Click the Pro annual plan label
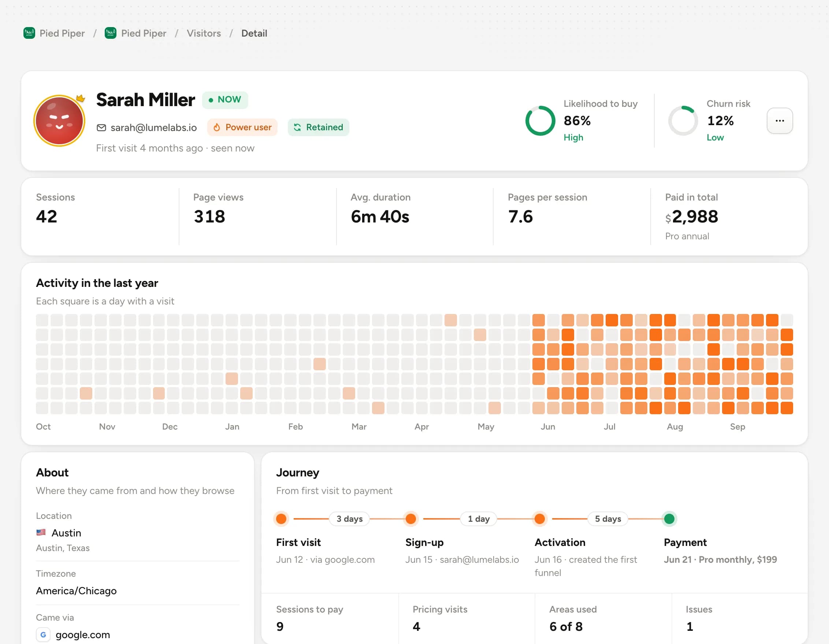Image resolution: width=829 pixels, height=644 pixels. point(687,236)
